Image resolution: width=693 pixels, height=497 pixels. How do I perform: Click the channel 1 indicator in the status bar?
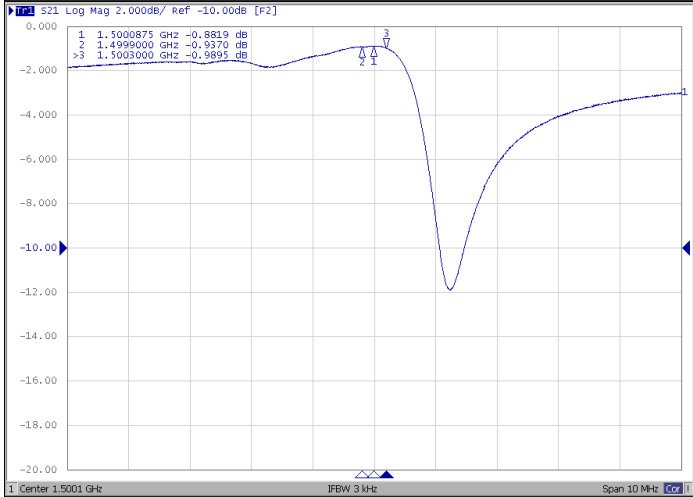10,489
